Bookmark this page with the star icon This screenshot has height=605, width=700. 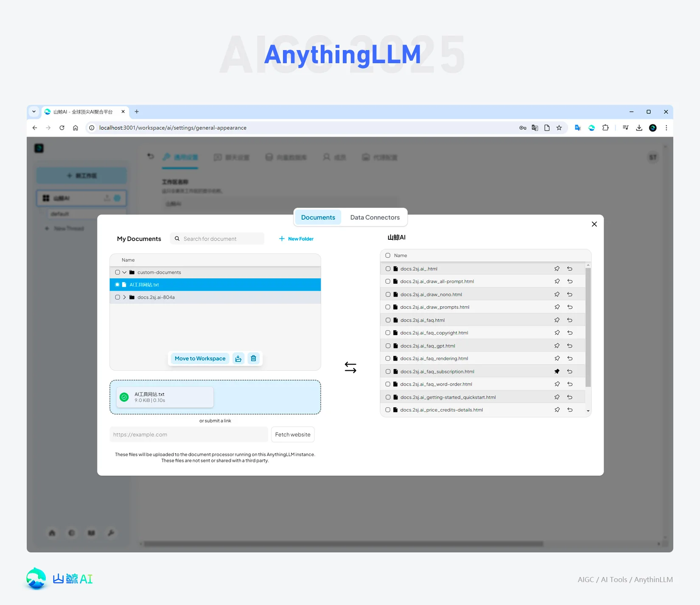(559, 128)
